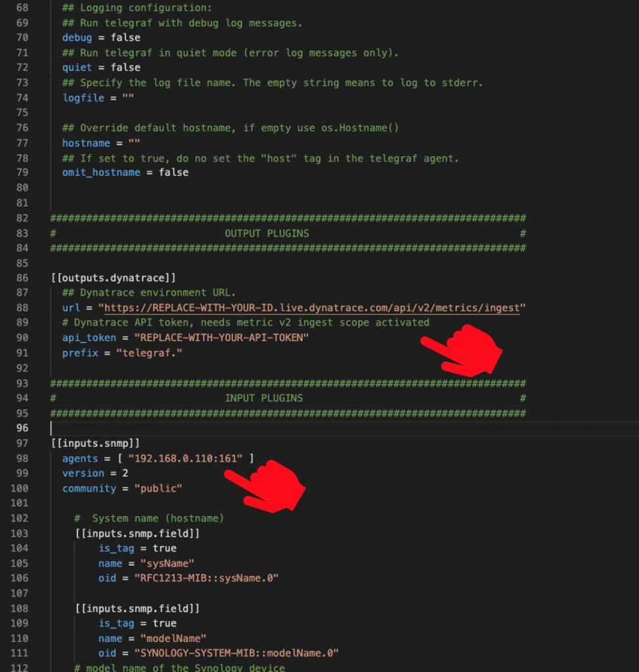Click the Dynatrace ingest URL link

[x=312, y=308]
